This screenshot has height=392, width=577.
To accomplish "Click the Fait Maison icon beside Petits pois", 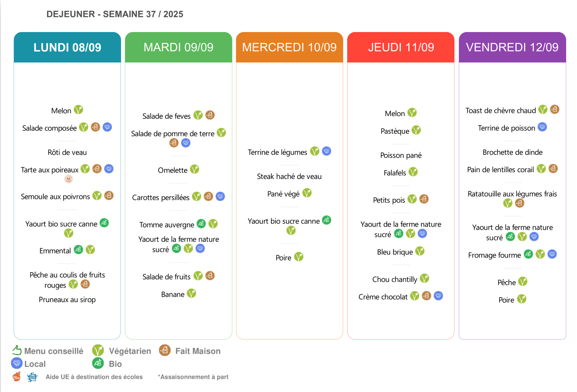I will click(x=424, y=199).
